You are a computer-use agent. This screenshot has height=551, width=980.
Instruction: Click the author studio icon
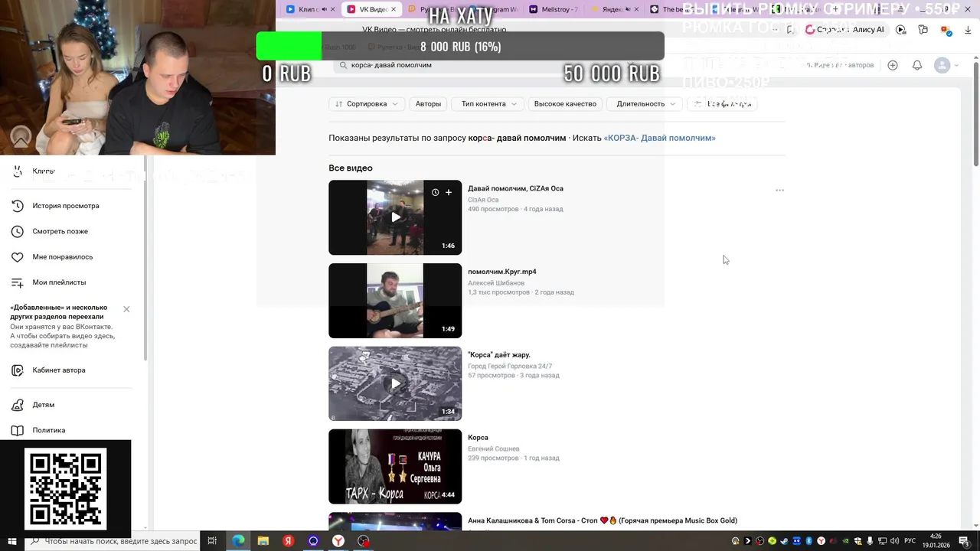tap(18, 370)
